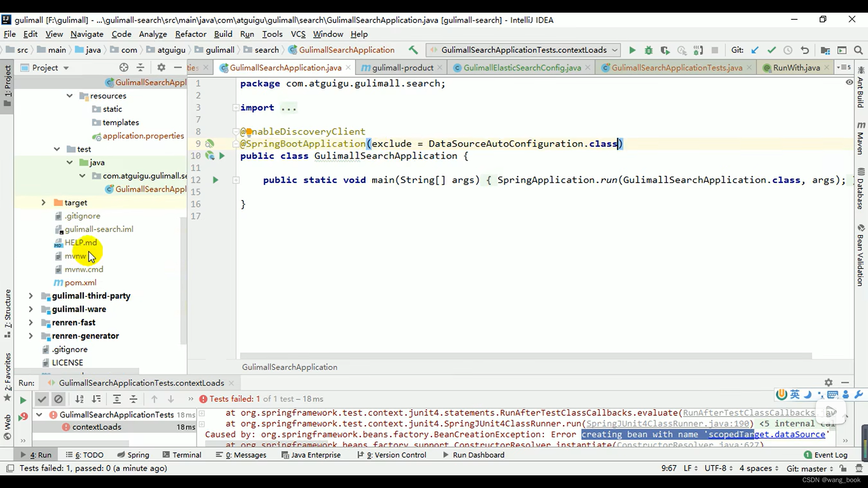Expand the gulimall-third-party module
This screenshot has width=868, height=488.
pyautogui.click(x=31, y=296)
